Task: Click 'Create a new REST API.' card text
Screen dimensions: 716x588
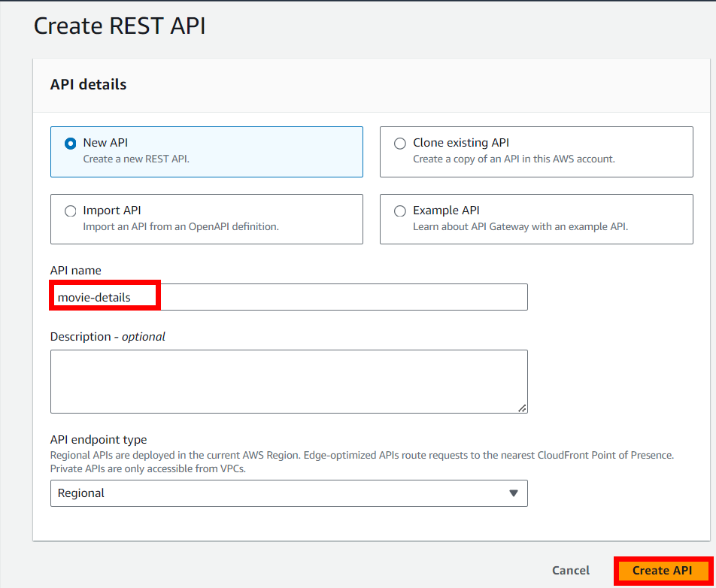Action: pos(136,159)
